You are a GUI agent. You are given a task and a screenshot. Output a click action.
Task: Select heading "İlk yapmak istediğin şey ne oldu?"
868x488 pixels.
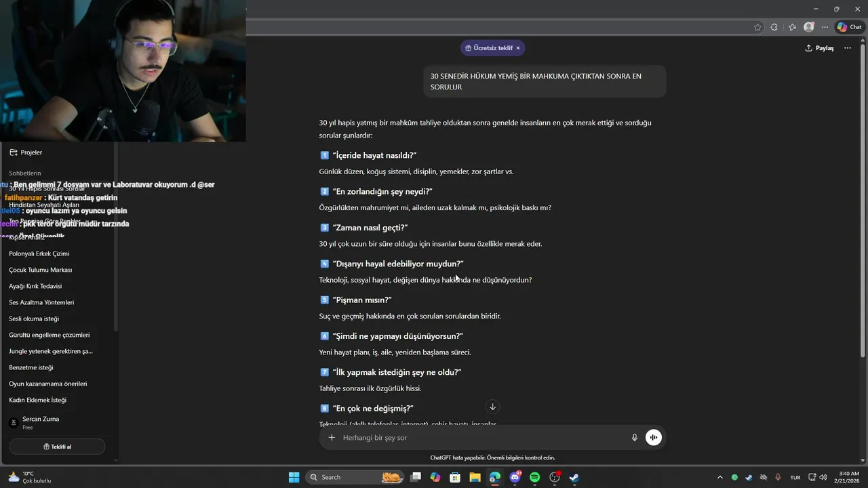coord(397,372)
